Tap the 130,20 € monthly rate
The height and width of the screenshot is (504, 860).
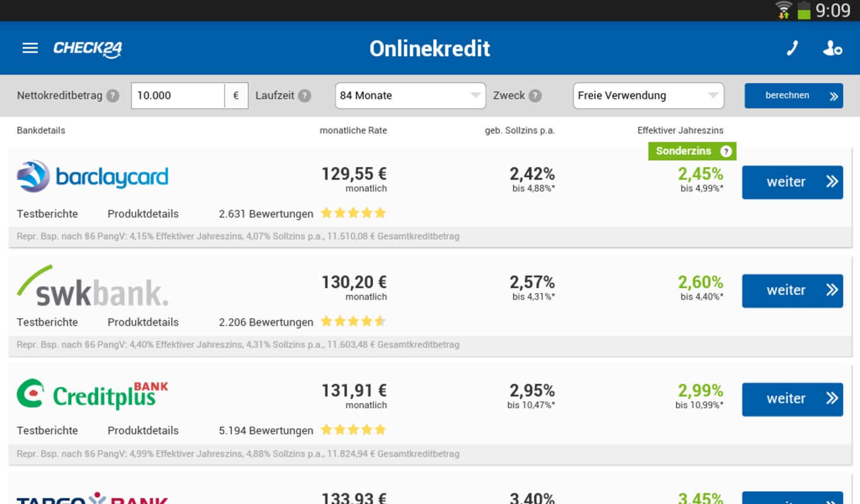354,282
